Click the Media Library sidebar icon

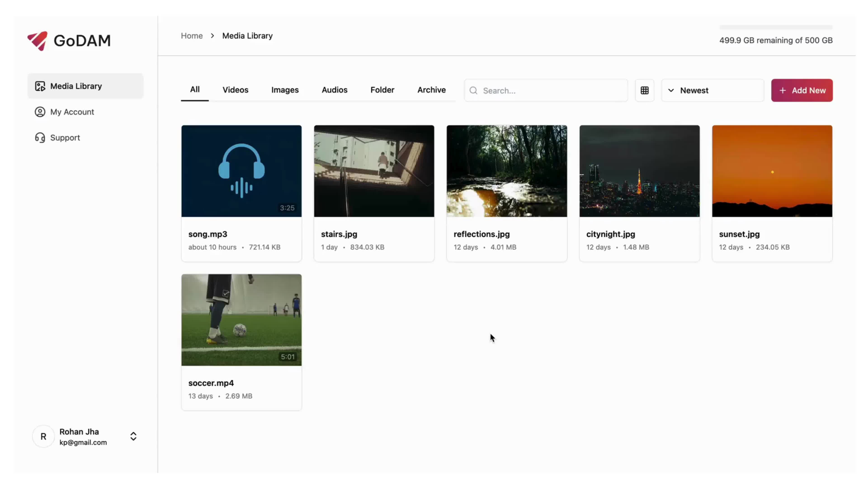pyautogui.click(x=40, y=86)
